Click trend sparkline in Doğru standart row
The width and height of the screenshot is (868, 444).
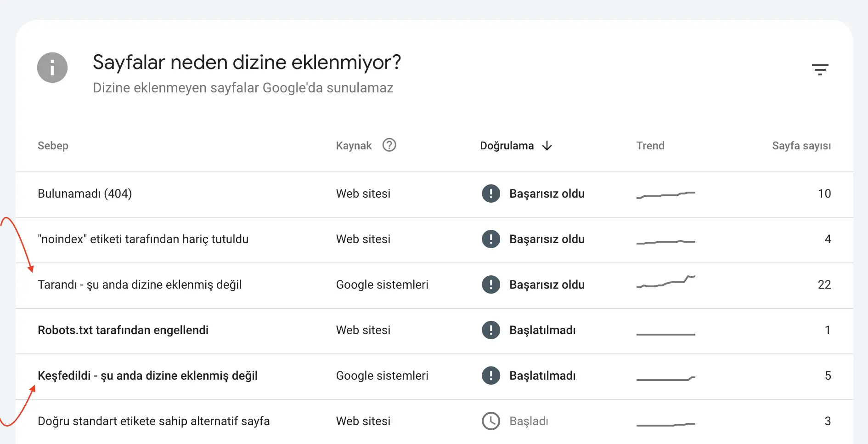point(666,424)
